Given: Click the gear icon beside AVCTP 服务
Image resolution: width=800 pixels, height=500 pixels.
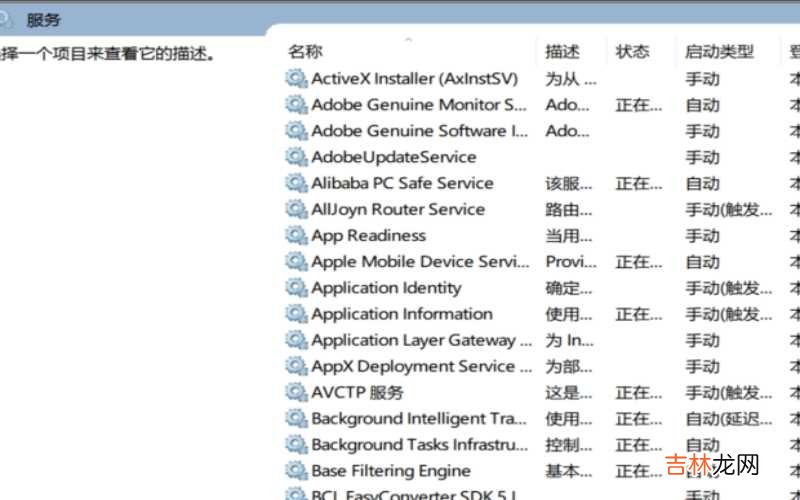Looking at the screenshot, I should [x=296, y=392].
